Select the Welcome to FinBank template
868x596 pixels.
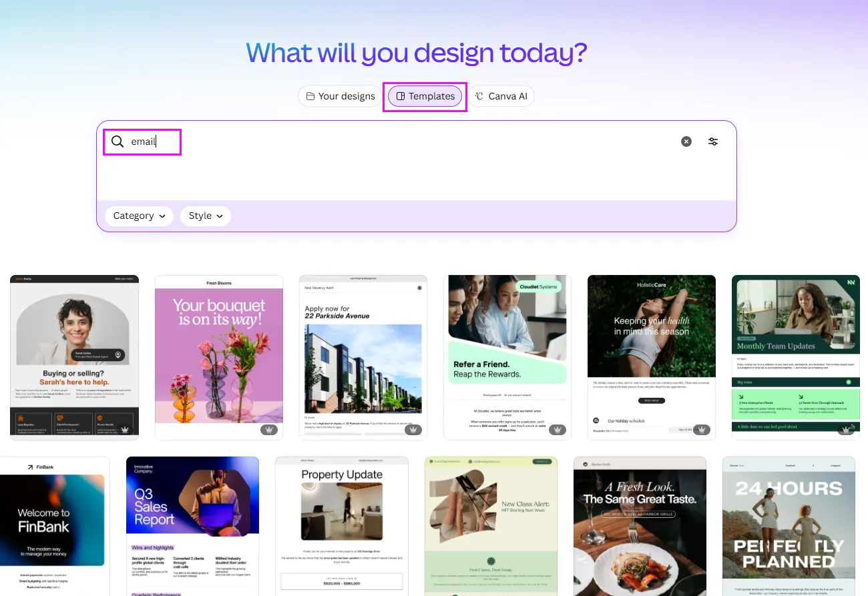point(53,526)
